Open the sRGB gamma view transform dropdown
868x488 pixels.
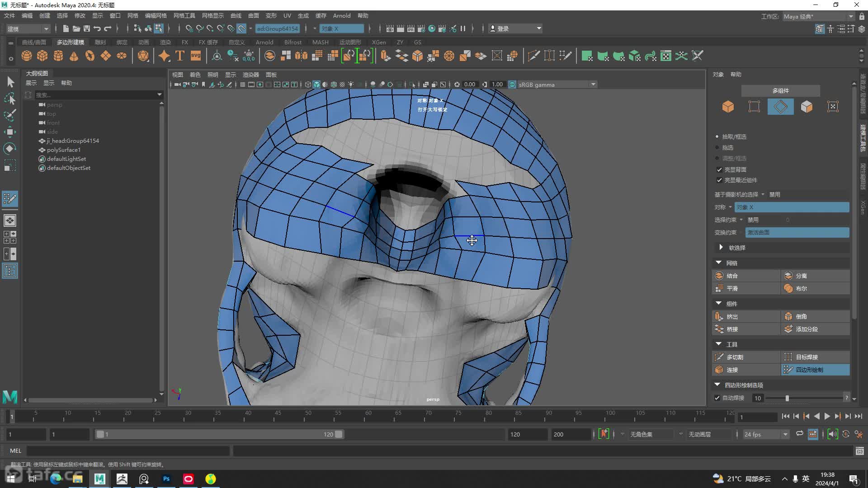(557, 84)
